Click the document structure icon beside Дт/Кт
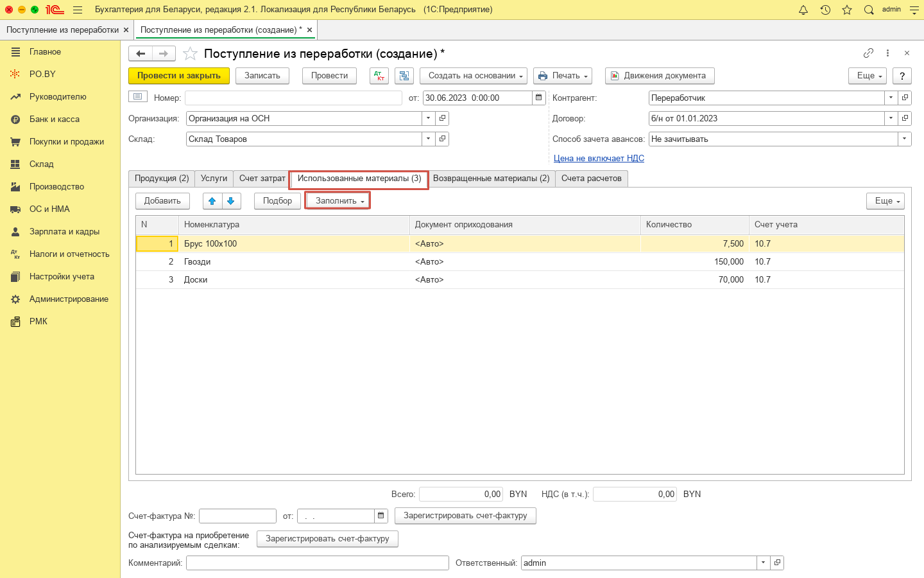This screenshot has width=924, height=578. 404,76
